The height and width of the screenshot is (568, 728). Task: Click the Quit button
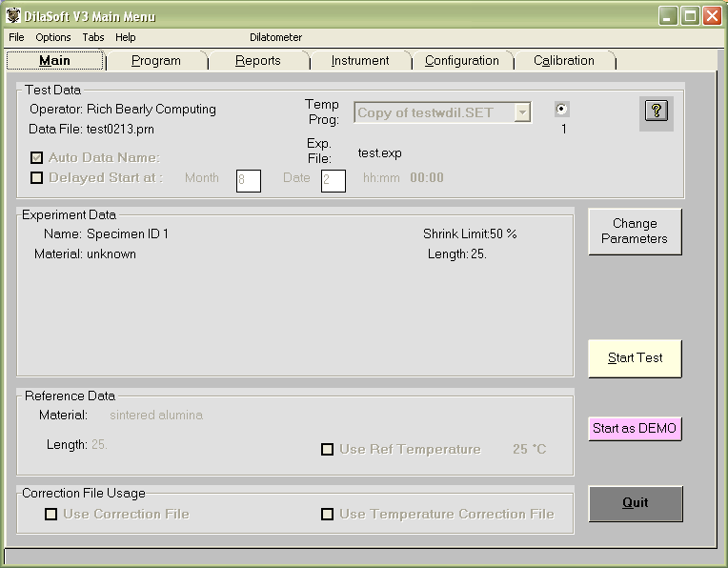tap(636, 503)
